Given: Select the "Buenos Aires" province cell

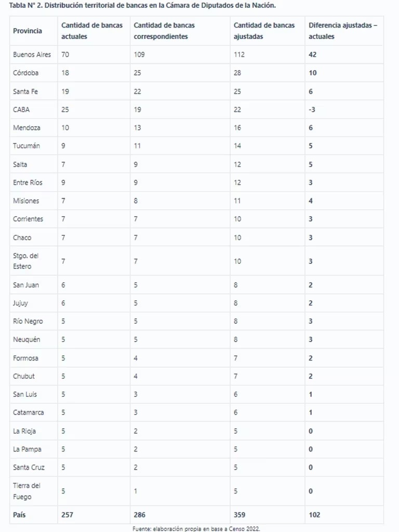Looking at the screenshot, I should coord(32,55).
